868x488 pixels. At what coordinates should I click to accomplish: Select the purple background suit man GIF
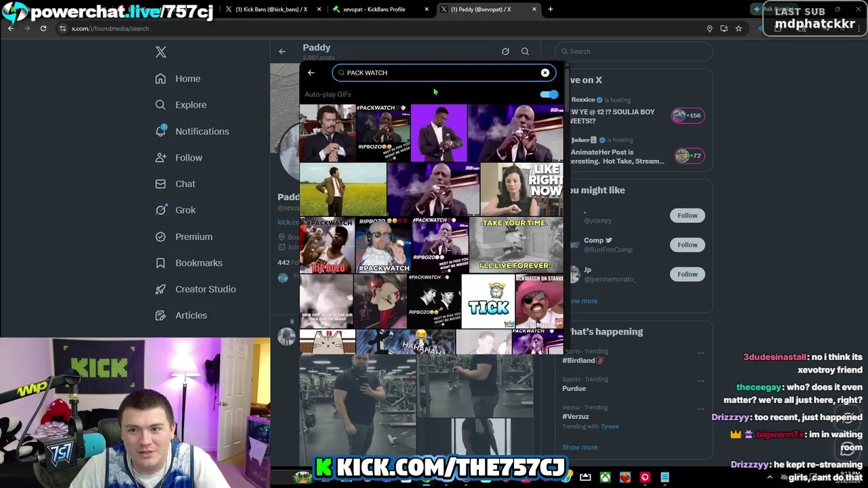click(439, 133)
